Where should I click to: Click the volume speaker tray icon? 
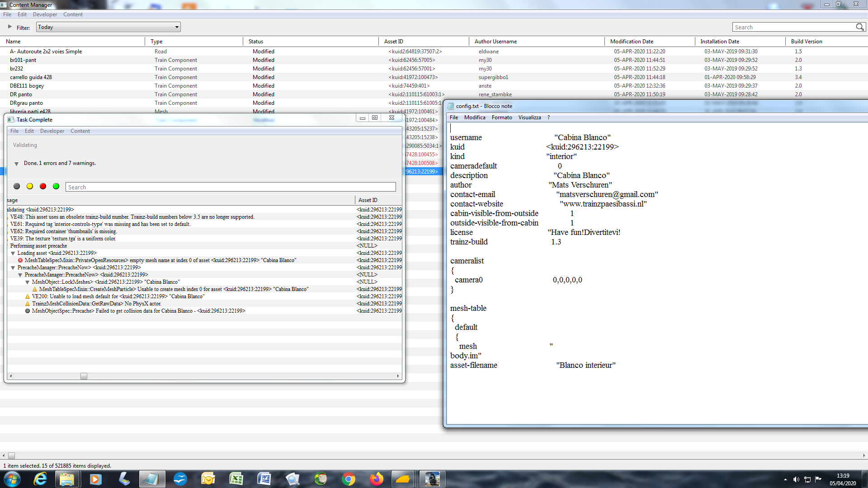pos(796,479)
